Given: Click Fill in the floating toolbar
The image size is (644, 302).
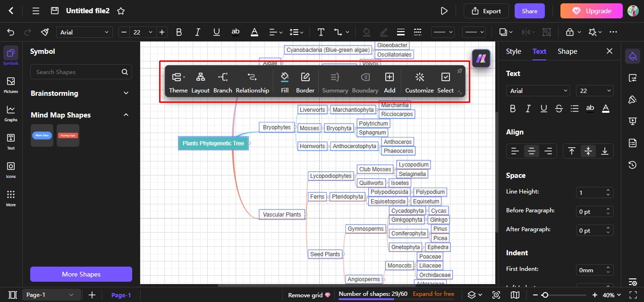Looking at the screenshot, I should tap(285, 82).
